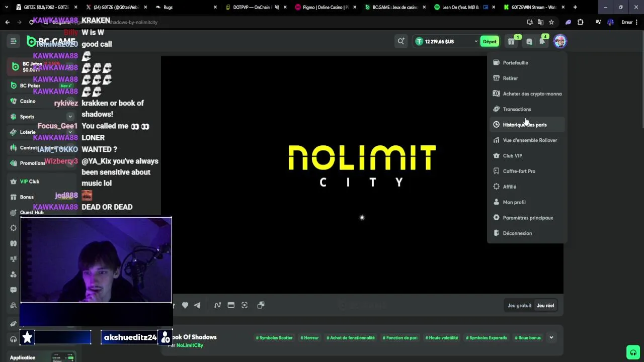Viewport: 644px width, 362px height.
Task: Select Jeu gratuit mode
Action: [x=519, y=306]
